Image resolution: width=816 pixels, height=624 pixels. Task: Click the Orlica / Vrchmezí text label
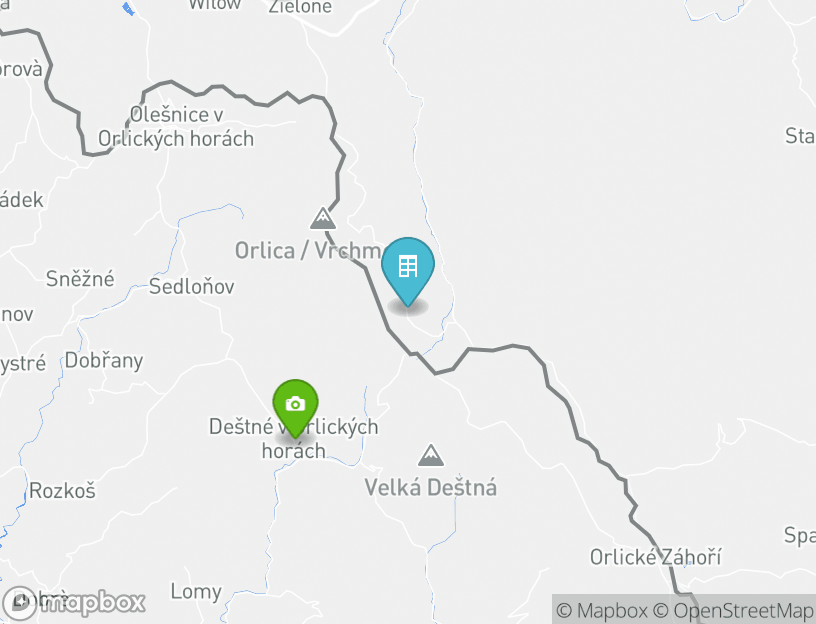pos(310,251)
